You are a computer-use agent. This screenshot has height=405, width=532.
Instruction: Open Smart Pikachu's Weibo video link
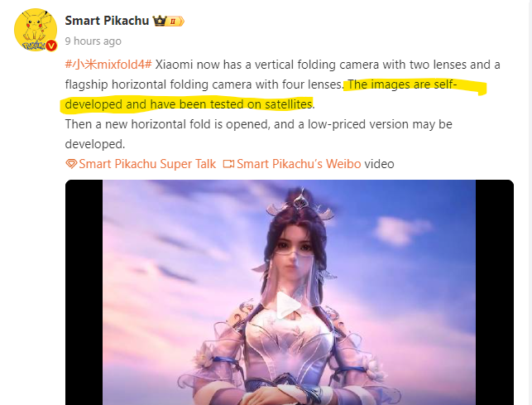[299, 164]
